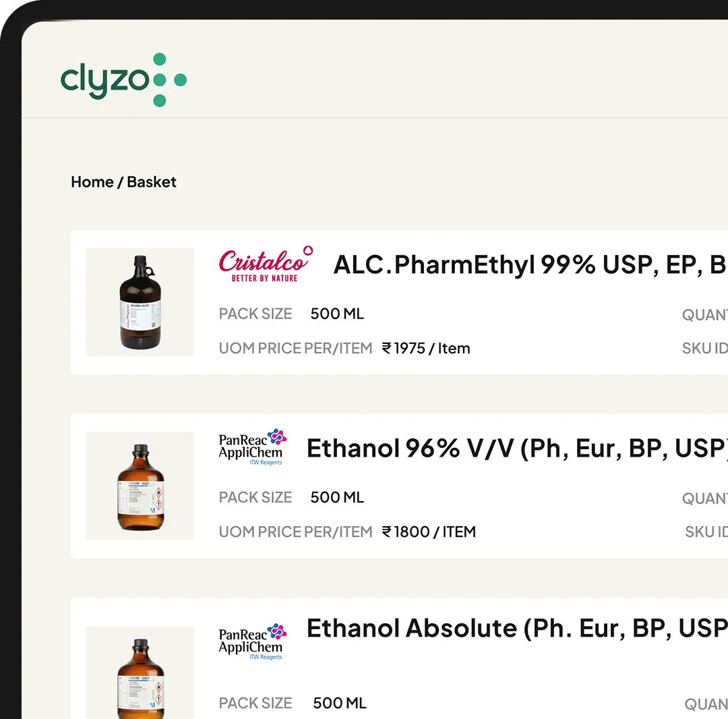
Task: Click the 500 ML pack size of Ethanol 96%
Action: 337,498
